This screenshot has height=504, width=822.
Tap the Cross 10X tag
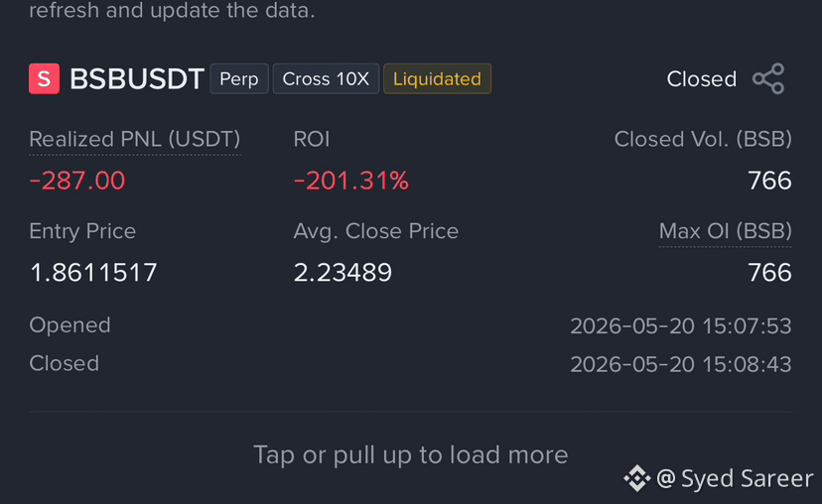click(x=326, y=78)
